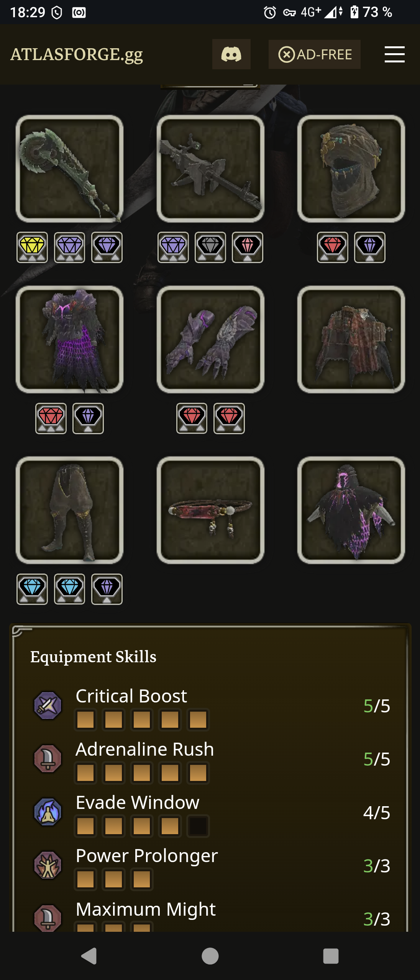This screenshot has width=420, height=980.
Task: Select the dark trousers leg armor
Action: click(x=69, y=510)
